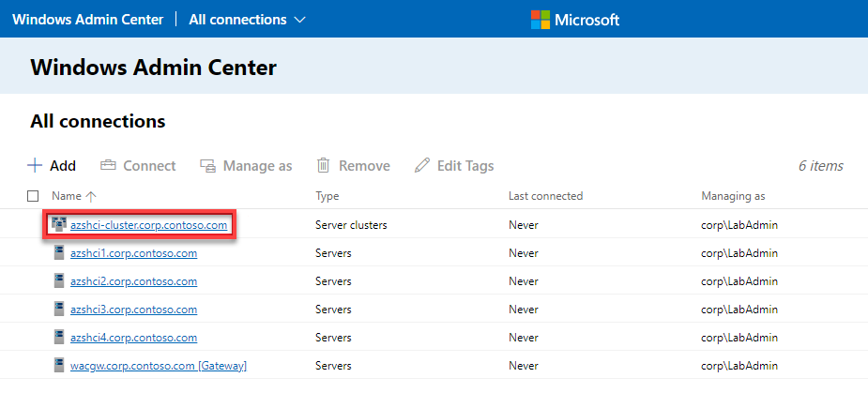Click the server icon beside azshci1.corp.contoso.com

coord(59,253)
